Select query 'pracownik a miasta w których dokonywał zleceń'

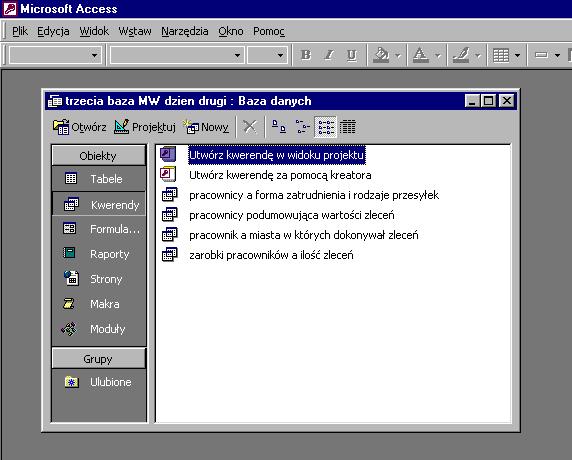tap(304, 235)
